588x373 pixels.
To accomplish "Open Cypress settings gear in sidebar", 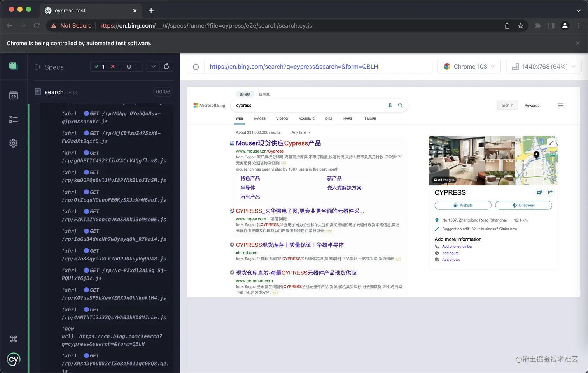I will click(14, 143).
